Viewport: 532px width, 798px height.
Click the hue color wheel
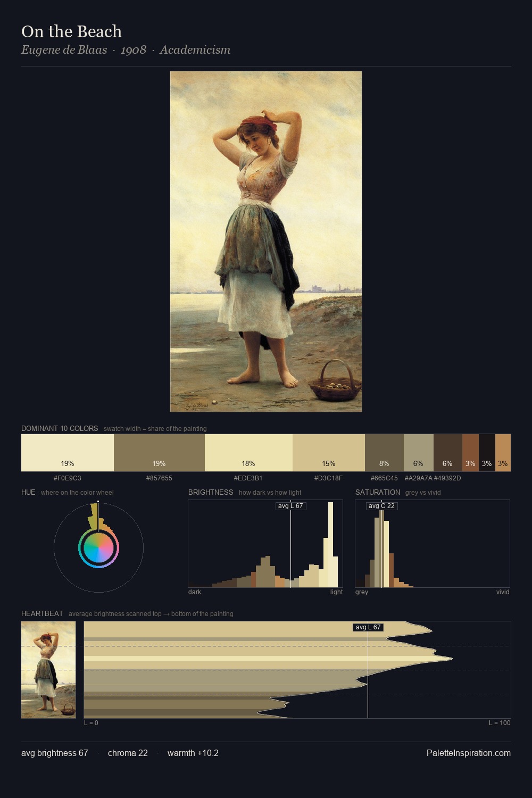coord(98,548)
